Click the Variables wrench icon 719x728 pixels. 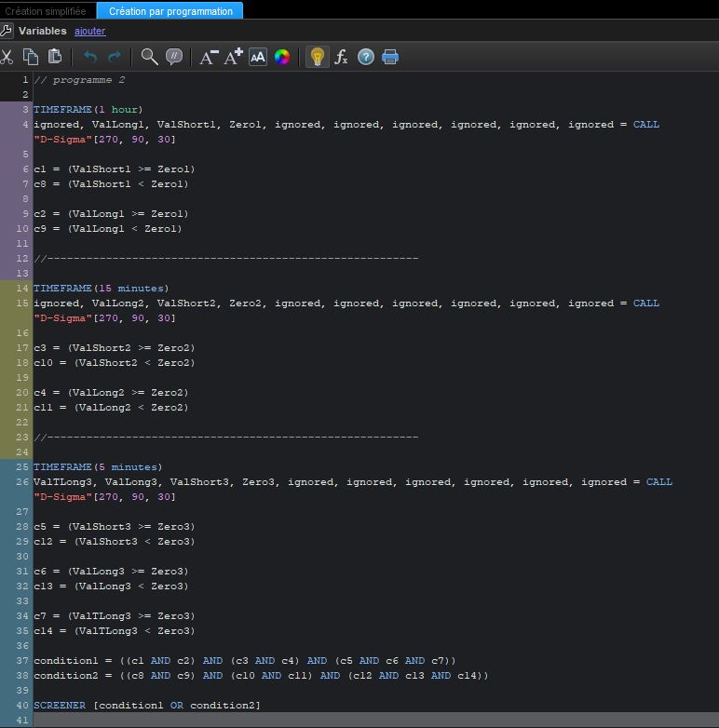click(7, 31)
